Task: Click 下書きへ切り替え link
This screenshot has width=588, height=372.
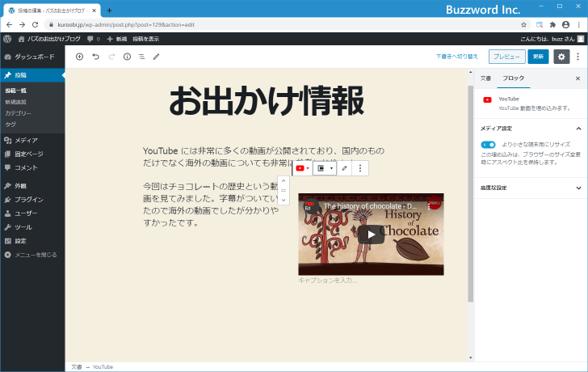Action: [457, 57]
